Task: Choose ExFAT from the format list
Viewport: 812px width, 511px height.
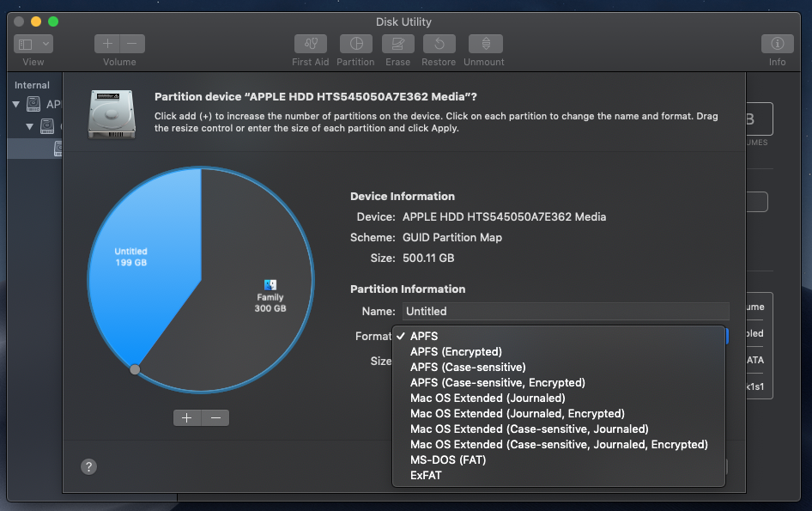Action: 428,475
